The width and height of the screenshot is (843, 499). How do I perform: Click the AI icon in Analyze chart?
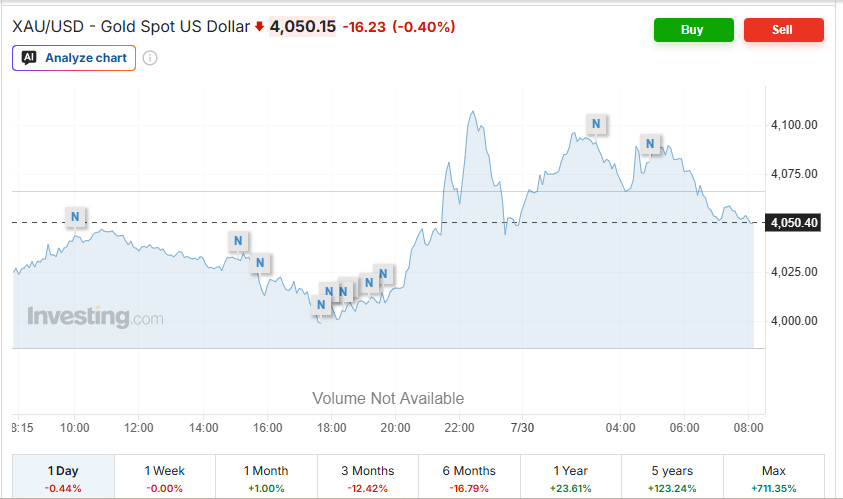pyautogui.click(x=29, y=58)
